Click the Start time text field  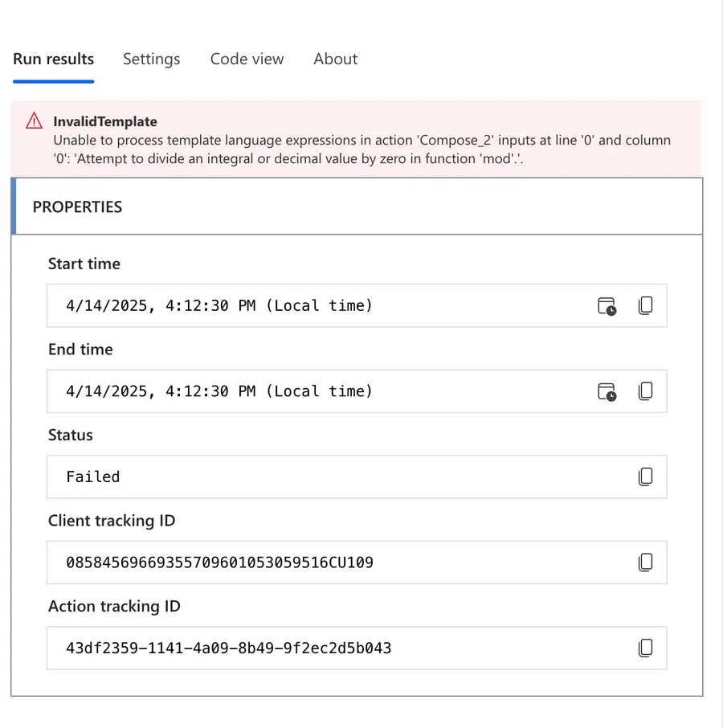[x=321, y=306]
